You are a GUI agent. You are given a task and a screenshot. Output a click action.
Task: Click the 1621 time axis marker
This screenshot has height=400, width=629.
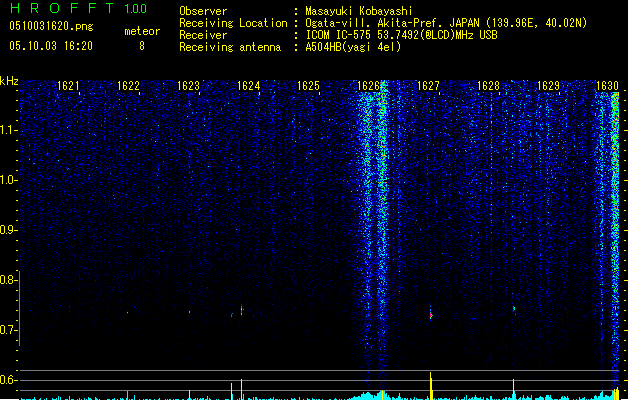(68, 86)
